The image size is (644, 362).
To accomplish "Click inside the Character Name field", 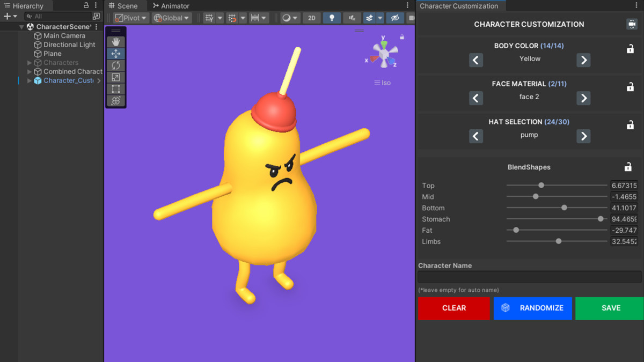I will tap(529, 277).
